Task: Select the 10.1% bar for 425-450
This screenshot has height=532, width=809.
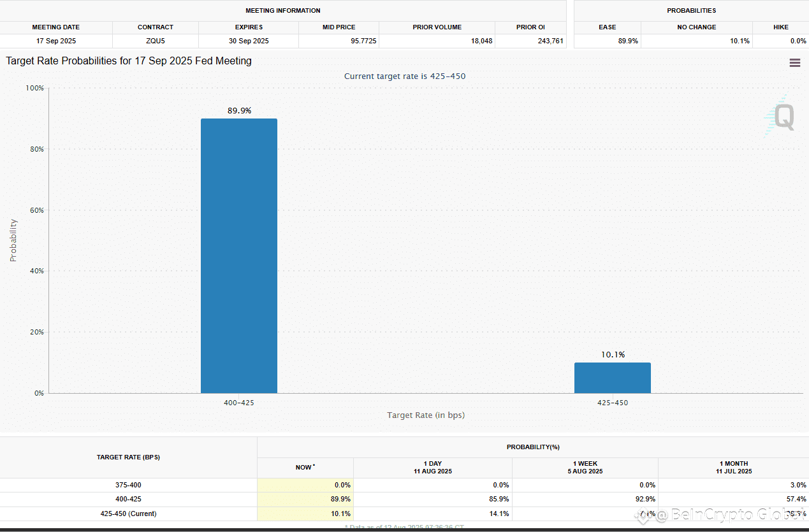Action: point(613,378)
